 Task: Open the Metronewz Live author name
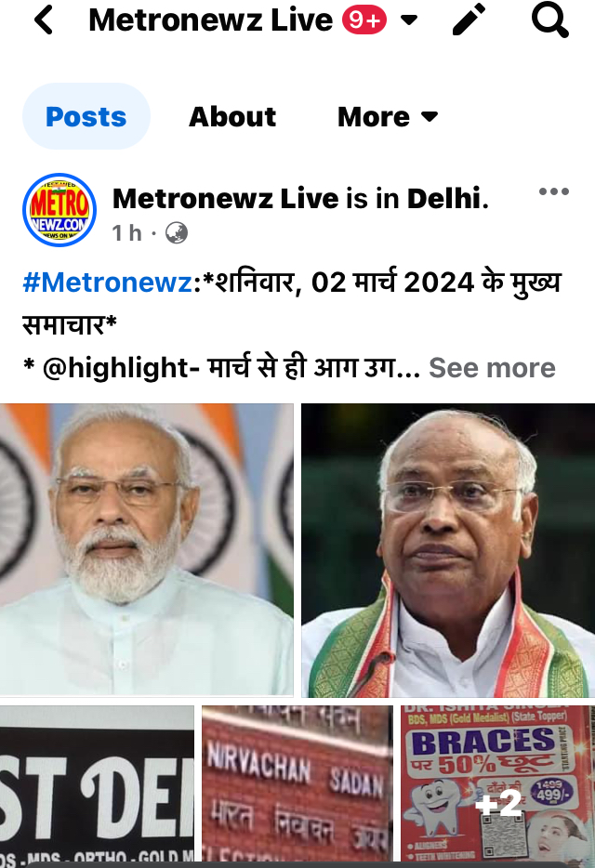coord(226,198)
